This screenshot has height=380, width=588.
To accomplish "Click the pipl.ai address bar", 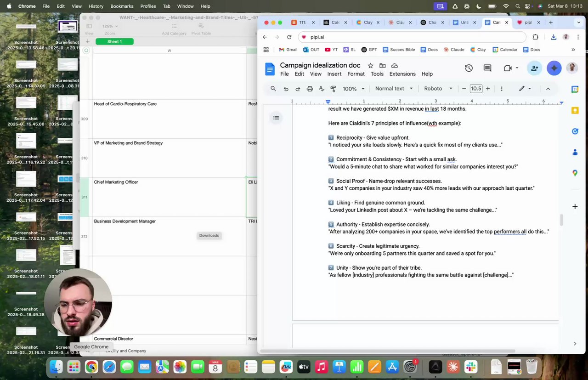I will point(412,37).
